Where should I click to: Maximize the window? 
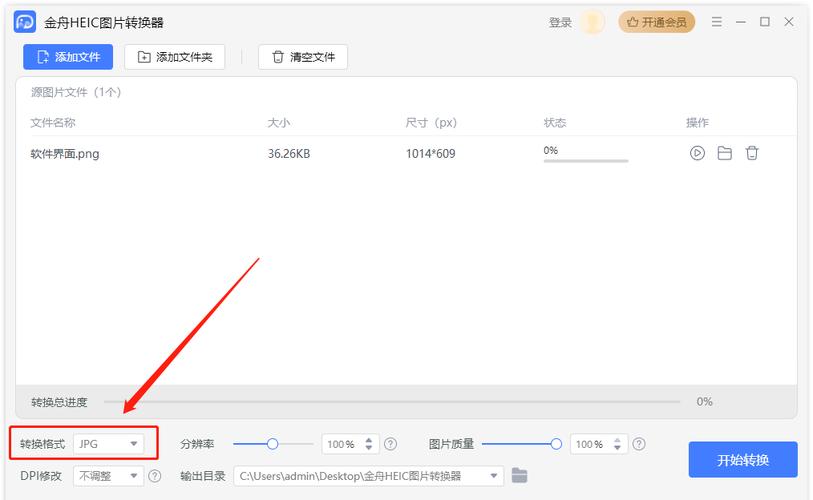coord(765,22)
